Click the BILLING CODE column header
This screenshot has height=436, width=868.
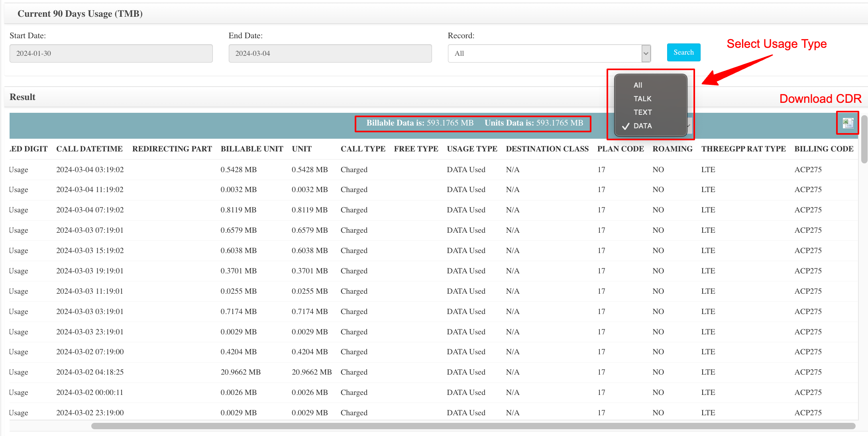click(x=824, y=149)
